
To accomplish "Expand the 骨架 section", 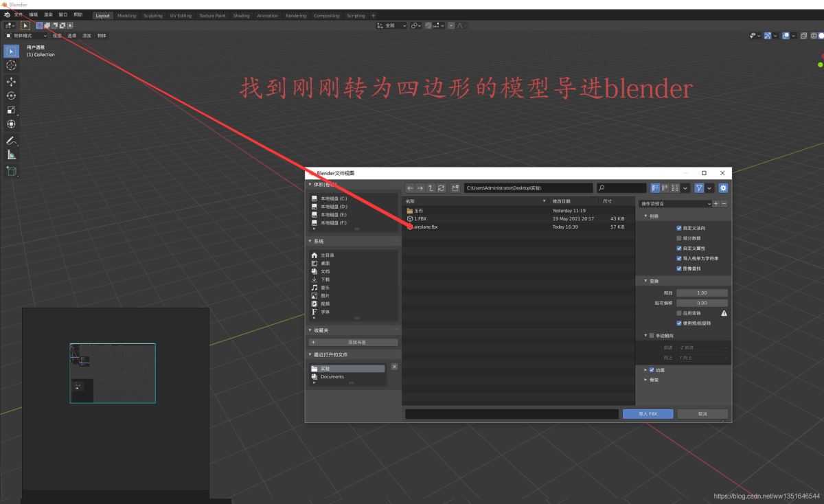I will click(646, 380).
